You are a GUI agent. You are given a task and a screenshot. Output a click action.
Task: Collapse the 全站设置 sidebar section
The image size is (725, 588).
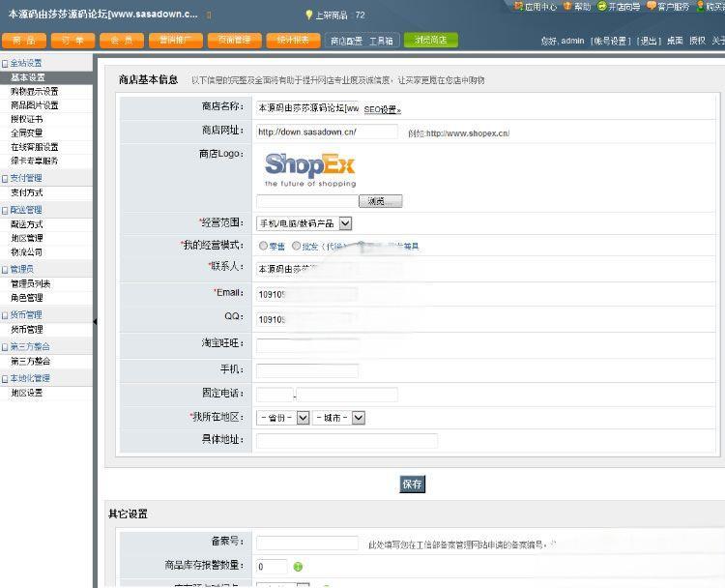coord(5,63)
